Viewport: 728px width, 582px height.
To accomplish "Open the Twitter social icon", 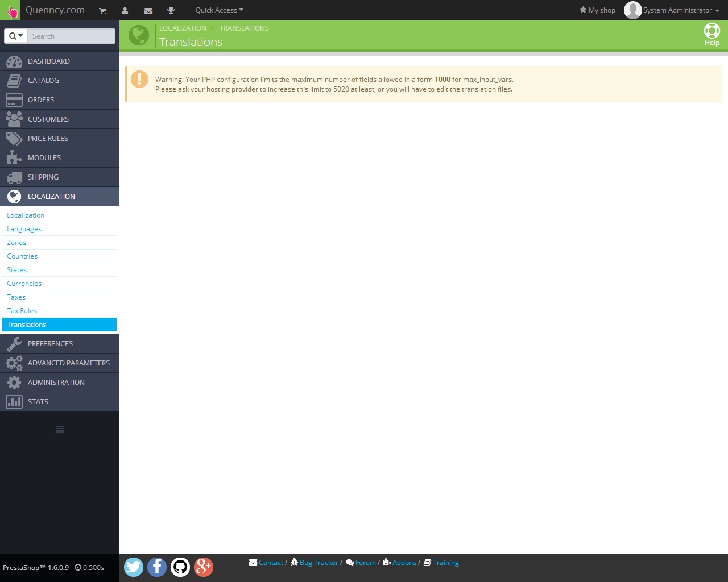I will tap(134, 567).
